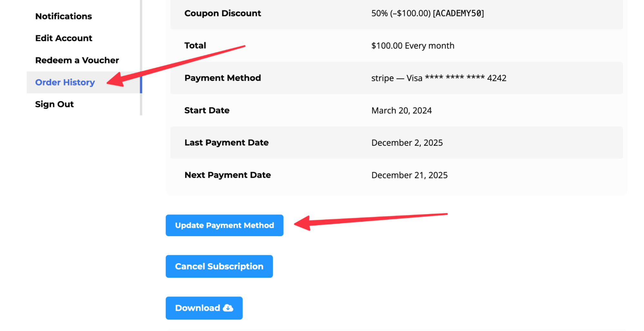Go to Edit Account page
Image resolution: width=644 pixels, height=331 pixels.
[63, 38]
